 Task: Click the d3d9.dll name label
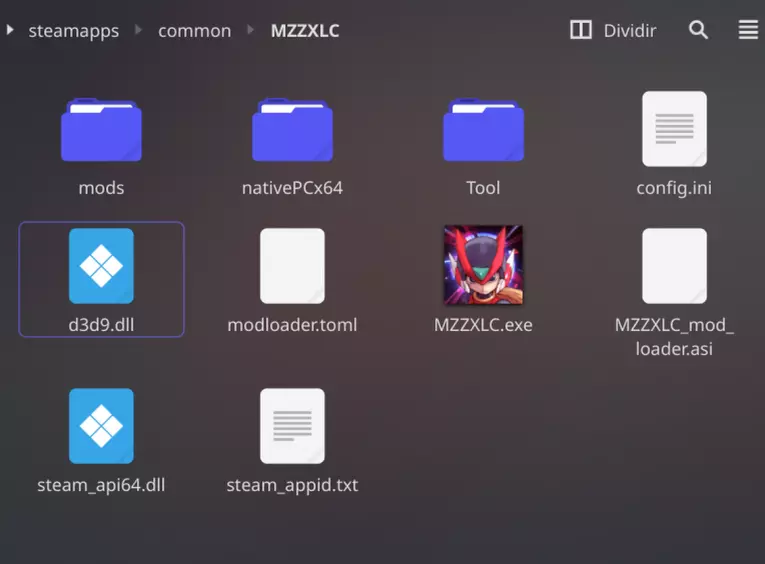101,325
